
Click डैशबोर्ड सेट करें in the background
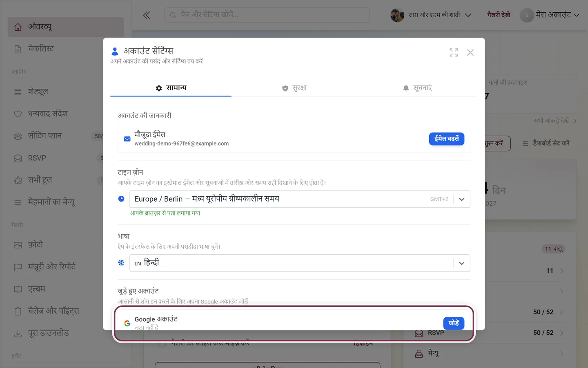click(x=546, y=143)
